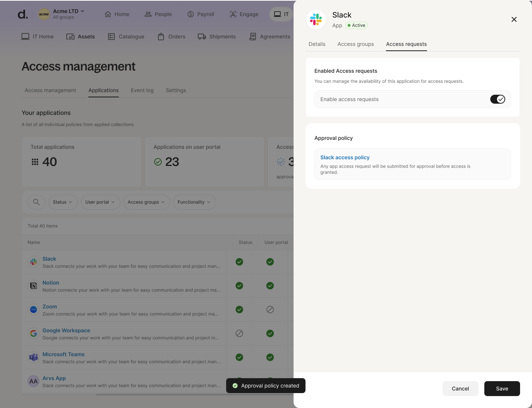Click the Zoom app icon in list
The width and height of the screenshot is (532, 408).
[x=34, y=310]
